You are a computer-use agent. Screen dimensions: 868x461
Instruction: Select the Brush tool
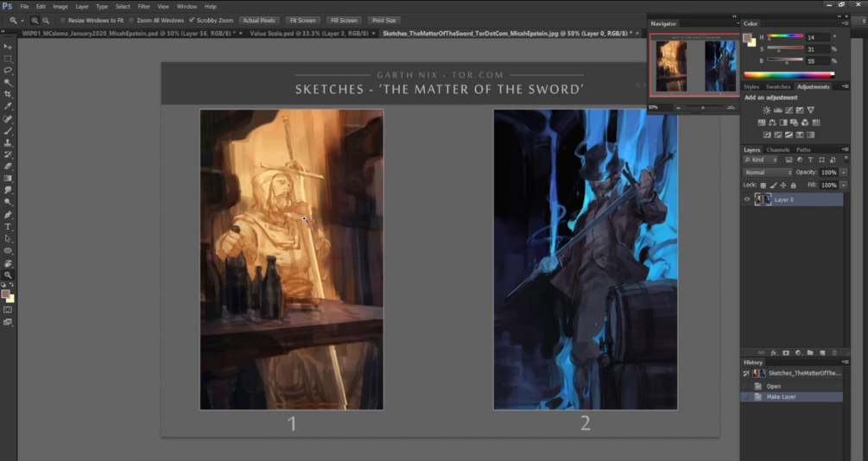8,131
